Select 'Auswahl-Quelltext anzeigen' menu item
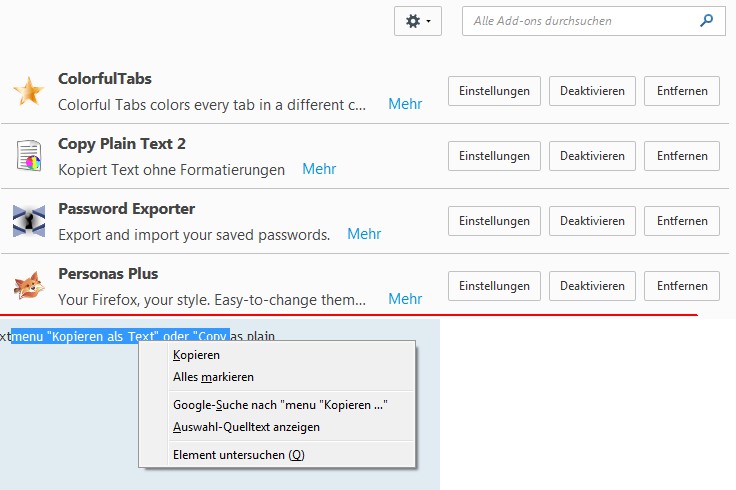 pos(246,427)
